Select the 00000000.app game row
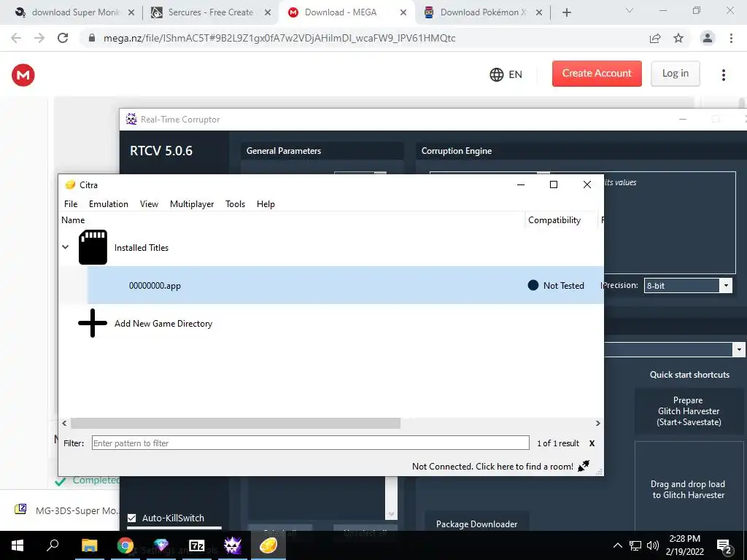 345,285
